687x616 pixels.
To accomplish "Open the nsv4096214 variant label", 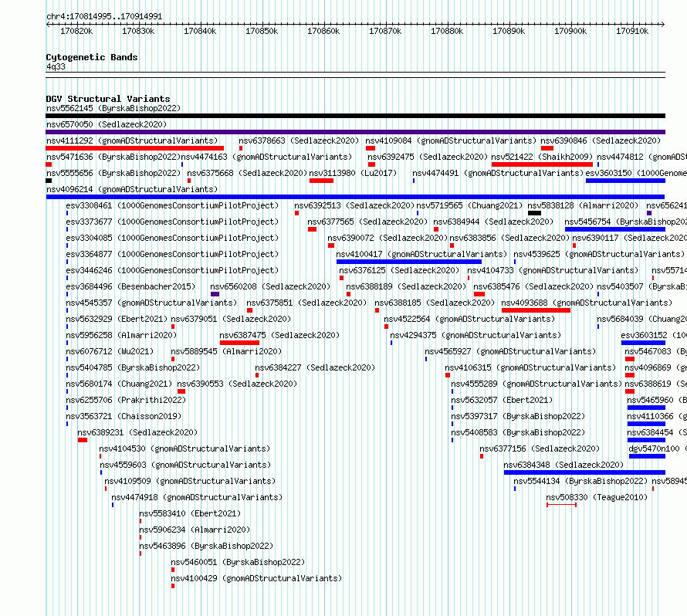I will click(132, 189).
